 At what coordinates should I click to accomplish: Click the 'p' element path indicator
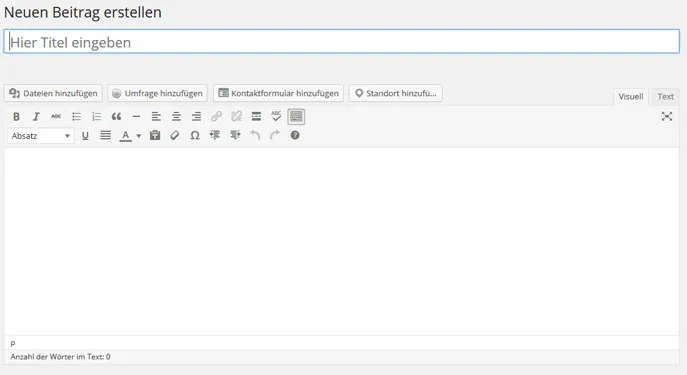13,344
